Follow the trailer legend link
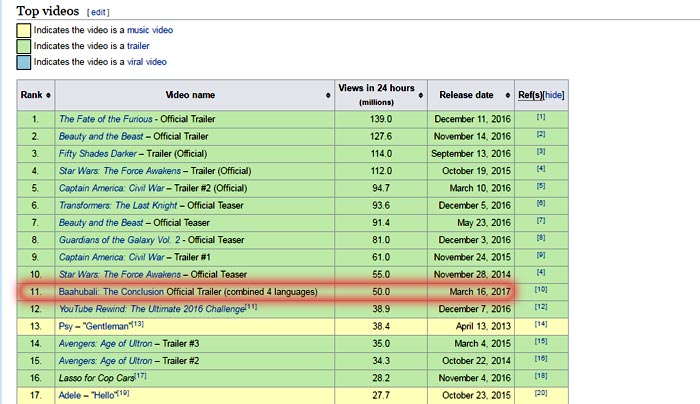Viewport: 700px width, 404px height. [x=138, y=46]
